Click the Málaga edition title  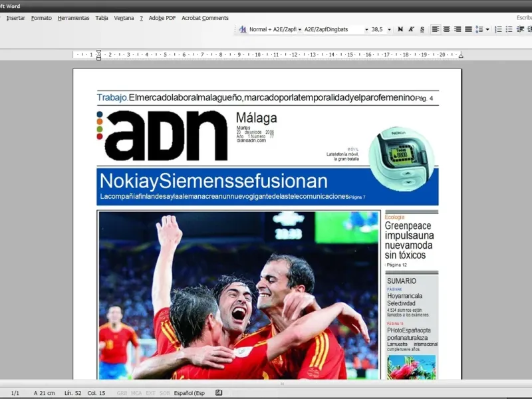(x=257, y=118)
